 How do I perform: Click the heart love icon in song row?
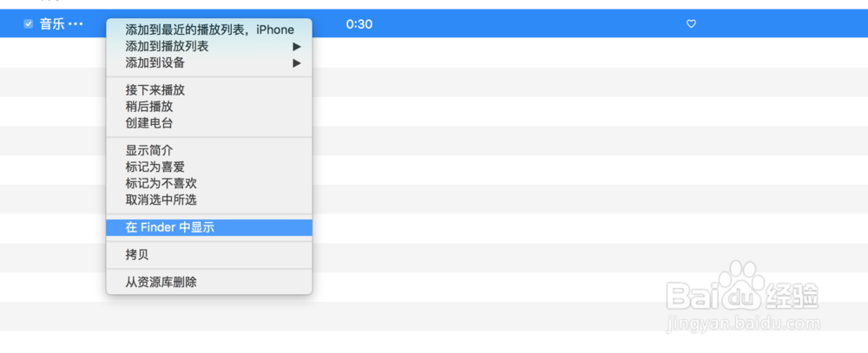click(691, 24)
